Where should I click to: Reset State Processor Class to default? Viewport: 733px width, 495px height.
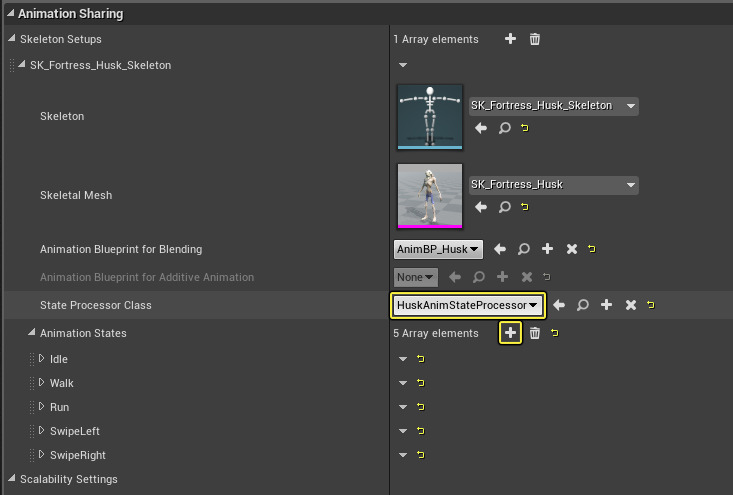(x=651, y=305)
